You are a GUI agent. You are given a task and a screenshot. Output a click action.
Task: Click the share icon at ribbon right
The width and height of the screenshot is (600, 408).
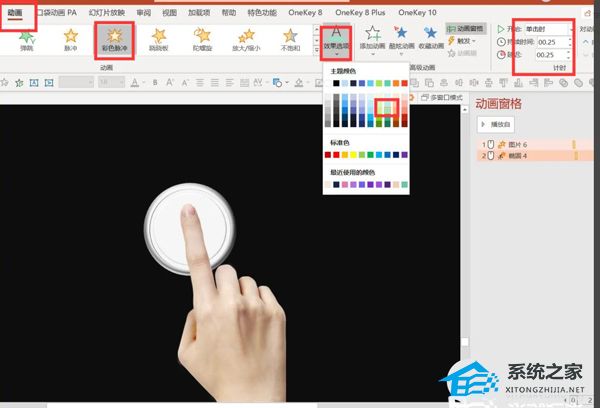(x=587, y=13)
